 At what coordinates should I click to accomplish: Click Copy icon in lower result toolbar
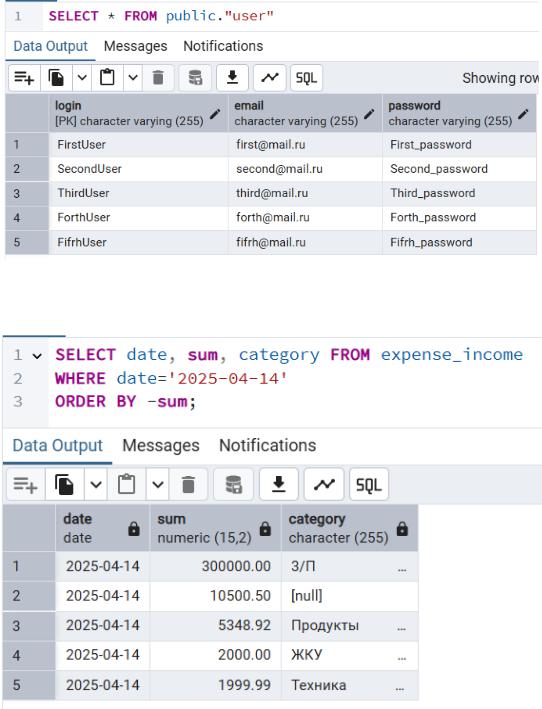(64, 485)
